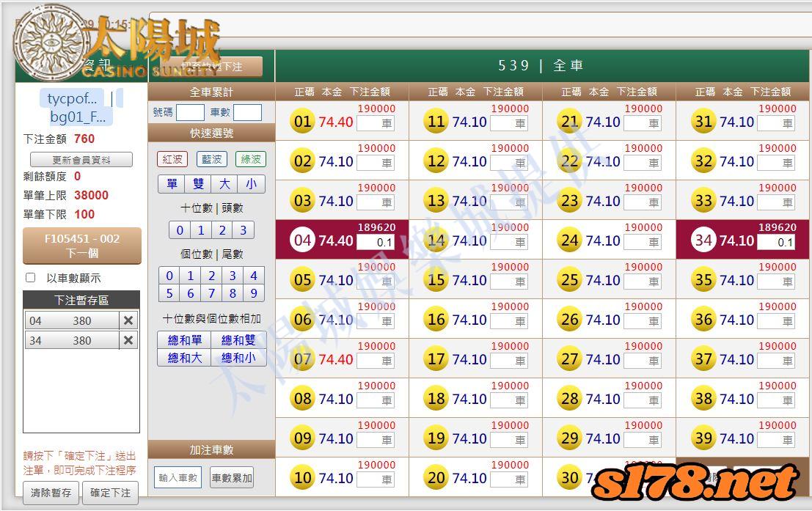Edit bet amount field for number 04

point(376,242)
